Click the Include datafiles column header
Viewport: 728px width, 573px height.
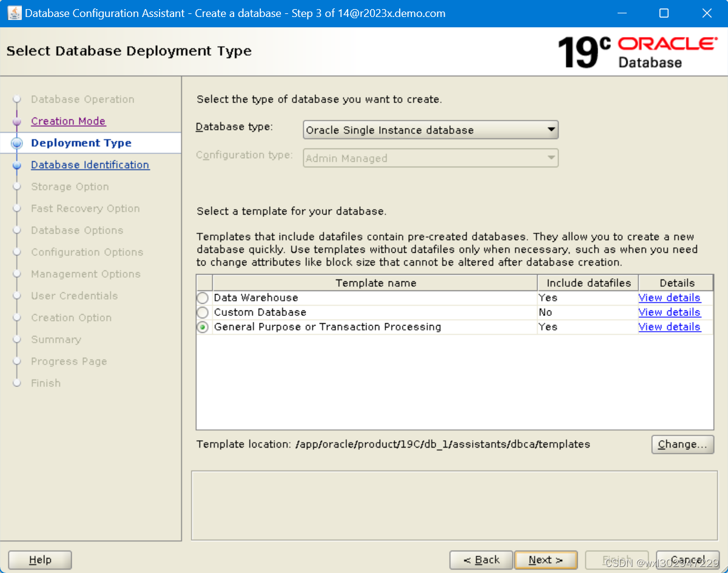(588, 283)
